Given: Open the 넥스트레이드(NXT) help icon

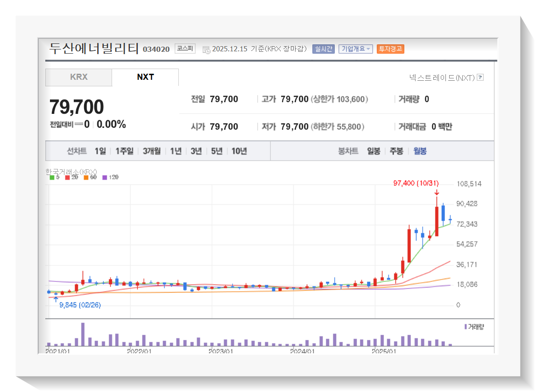Looking at the screenshot, I should pyautogui.click(x=480, y=77).
